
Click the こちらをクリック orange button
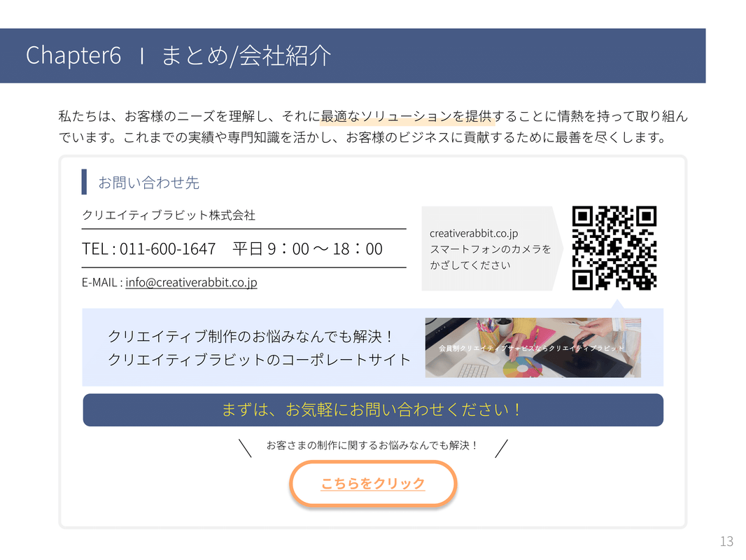click(x=373, y=484)
